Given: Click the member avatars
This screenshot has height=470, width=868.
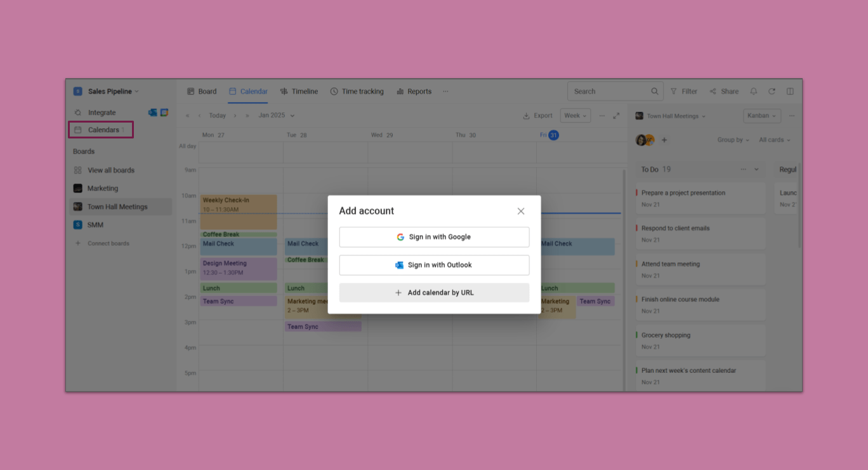Looking at the screenshot, I should (645, 140).
